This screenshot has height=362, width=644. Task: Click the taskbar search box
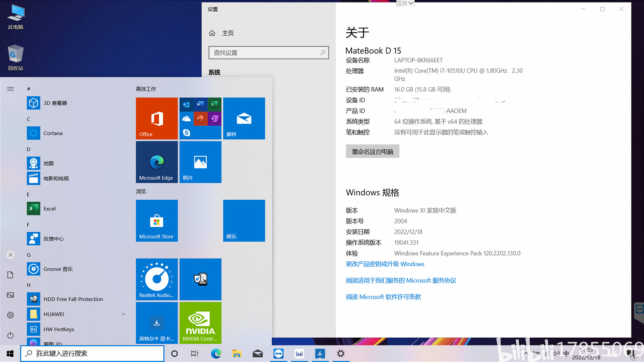[x=92, y=354]
